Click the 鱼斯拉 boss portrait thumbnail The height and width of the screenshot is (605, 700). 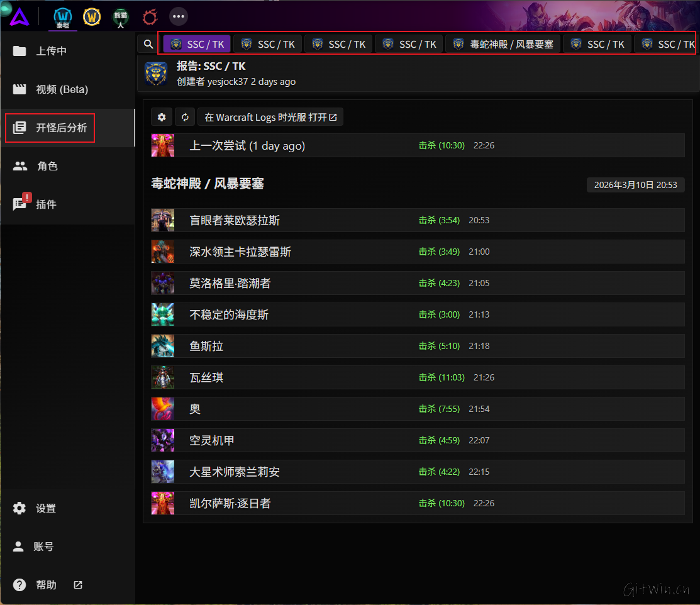tap(162, 346)
